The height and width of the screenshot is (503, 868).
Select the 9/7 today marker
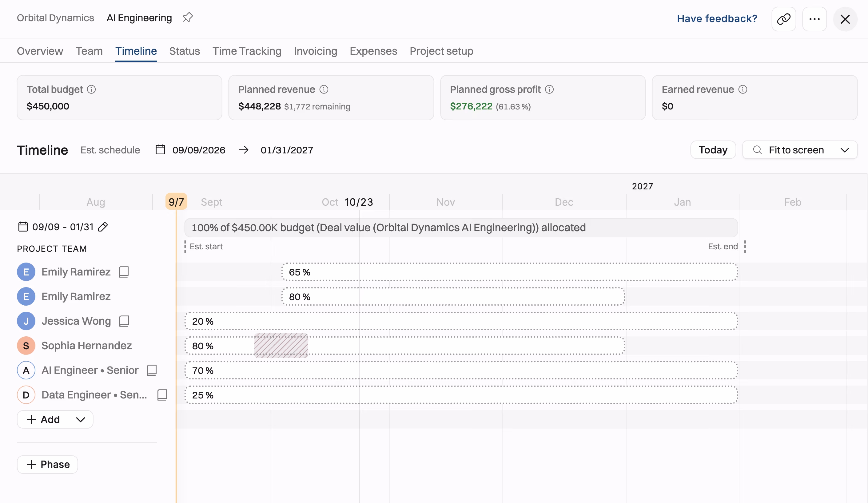pyautogui.click(x=176, y=201)
